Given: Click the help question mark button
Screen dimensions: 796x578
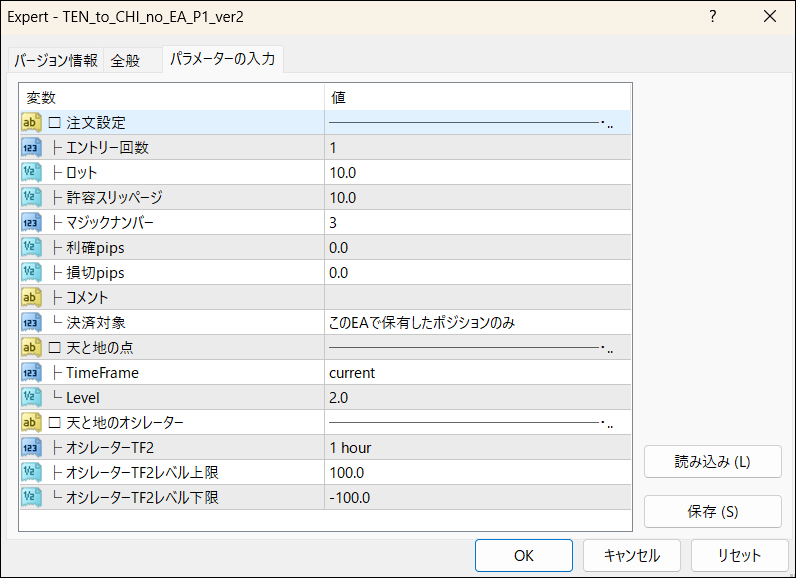Looking at the screenshot, I should pyautogui.click(x=713, y=17).
